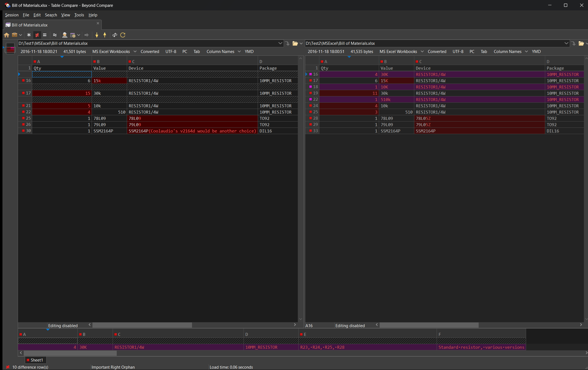Open the Search menu
Image resolution: width=588 pixels, height=370 pixels.
[x=51, y=15]
